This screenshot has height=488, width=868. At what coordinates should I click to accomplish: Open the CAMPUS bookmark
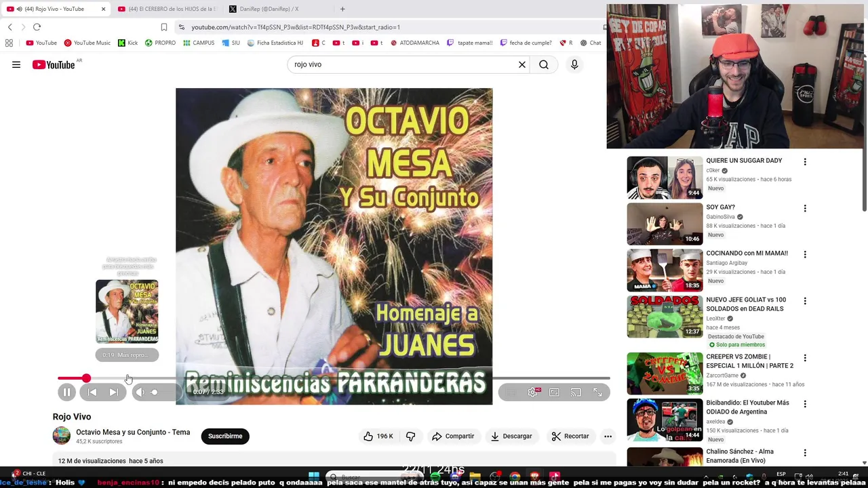tap(198, 43)
